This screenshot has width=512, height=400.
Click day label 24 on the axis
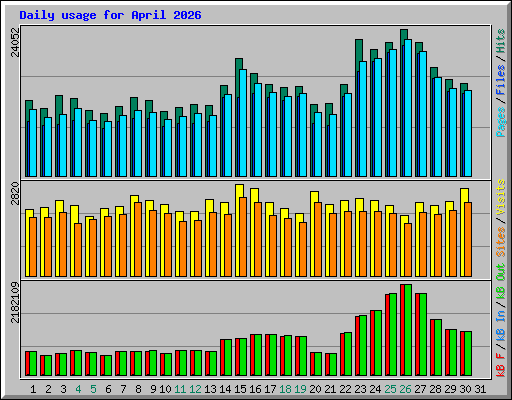click(x=375, y=389)
